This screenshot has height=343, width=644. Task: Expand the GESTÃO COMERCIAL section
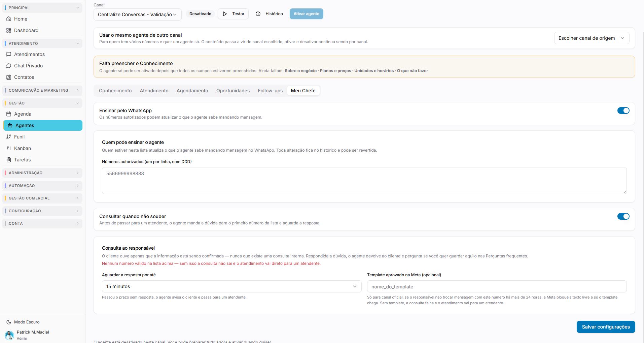click(42, 198)
